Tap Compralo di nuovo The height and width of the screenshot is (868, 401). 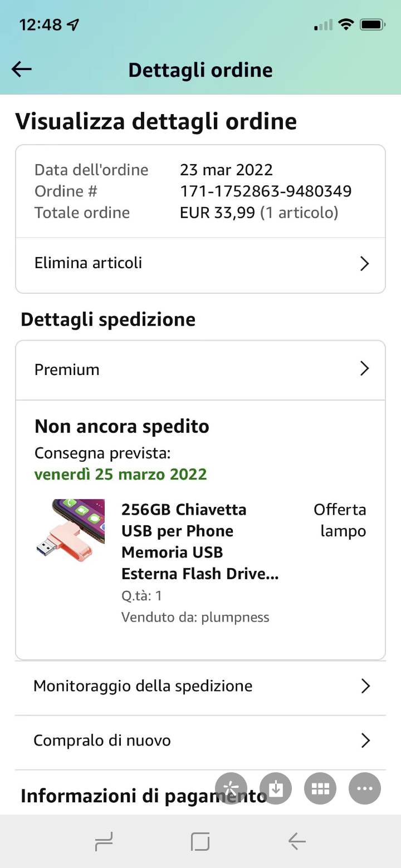tap(200, 741)
